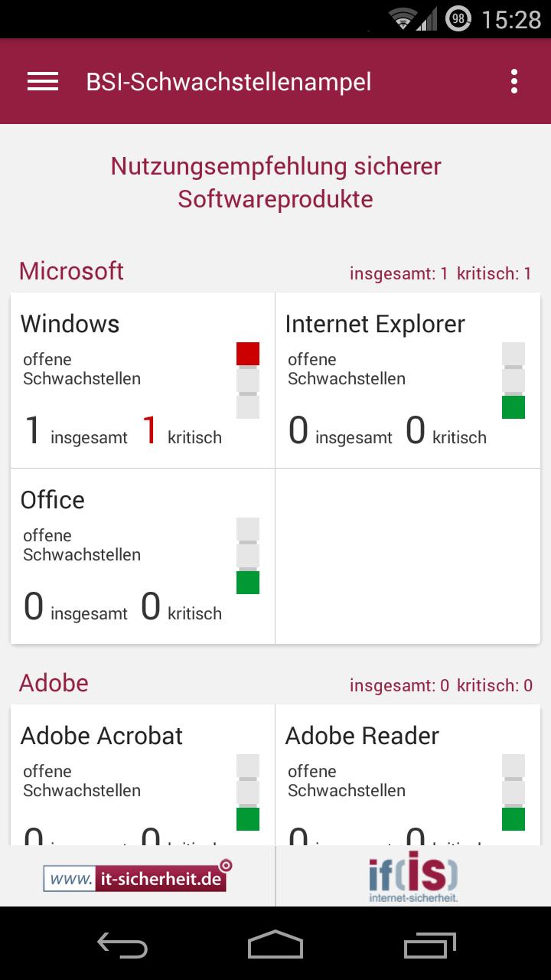Tap the Adobe section header

(x=53, y=682)
